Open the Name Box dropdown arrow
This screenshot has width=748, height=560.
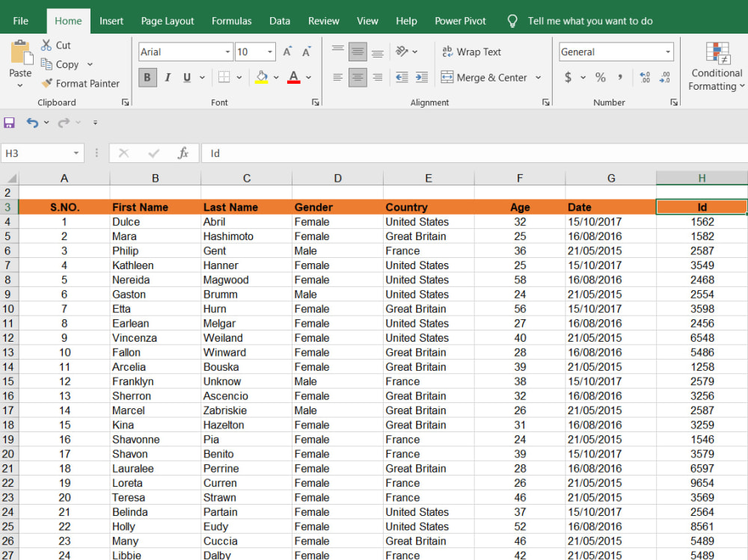point(76,153)
